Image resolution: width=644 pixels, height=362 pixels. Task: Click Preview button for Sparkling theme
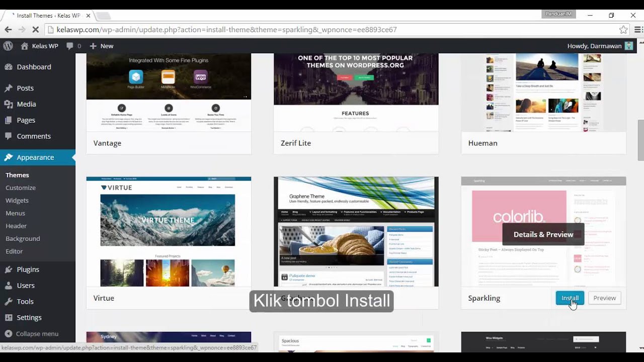coord(604,298)
